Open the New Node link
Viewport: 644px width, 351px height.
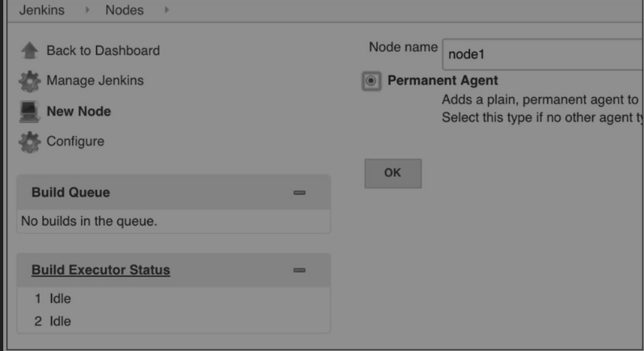click(78, 112)
